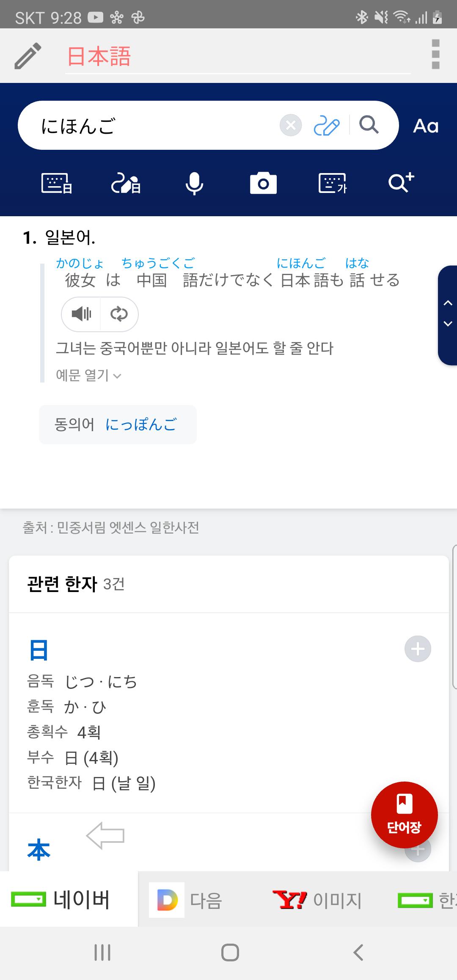Expand 예문 열기 example sentences
This screenshot has height=980, width=457.
point(88,375)
